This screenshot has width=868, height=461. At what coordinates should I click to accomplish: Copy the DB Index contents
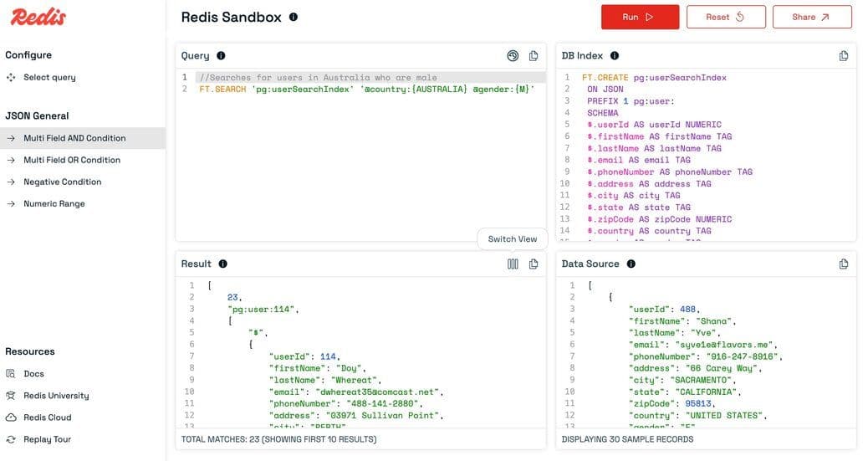pos(844,56)
